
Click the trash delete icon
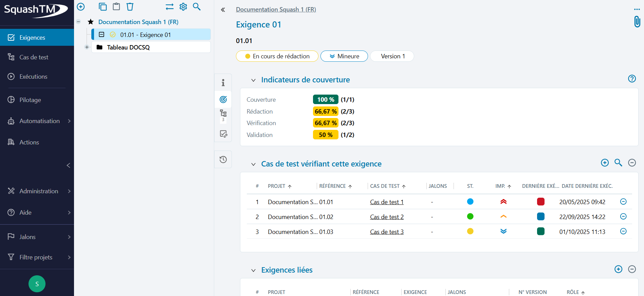point(130,7)
